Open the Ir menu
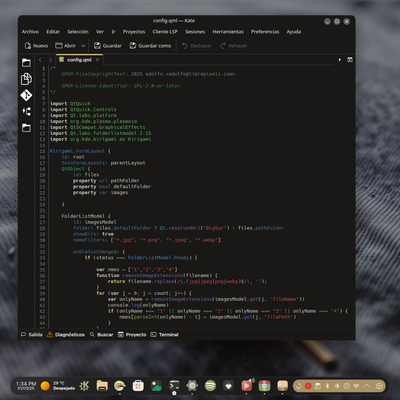This screenshot has height=400, width=400. click(x=113, y=32)
